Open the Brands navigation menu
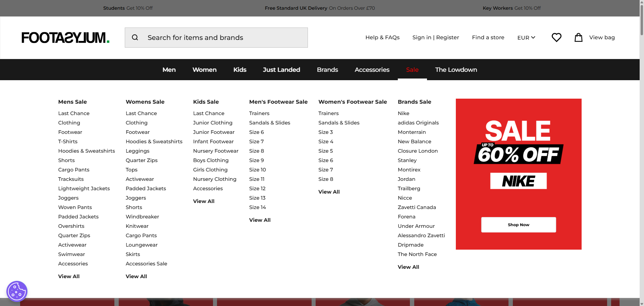The height and width of the screenshot is (306, 644). coord(327,70)
